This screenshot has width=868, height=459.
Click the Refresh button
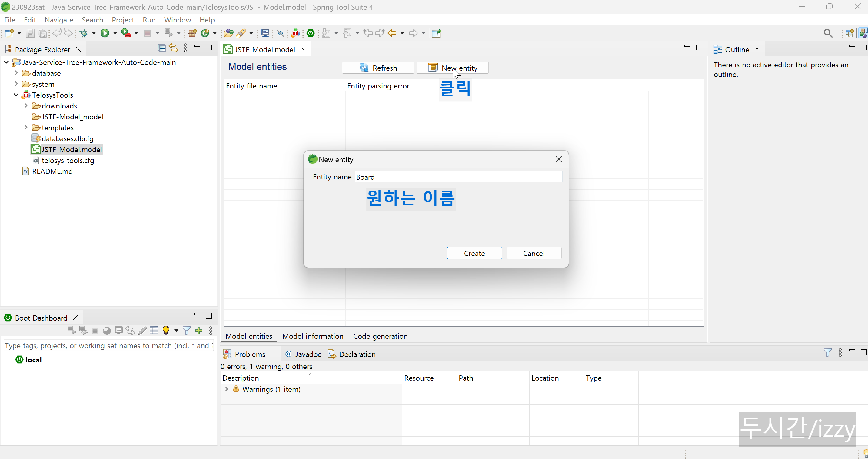[378, 68]
